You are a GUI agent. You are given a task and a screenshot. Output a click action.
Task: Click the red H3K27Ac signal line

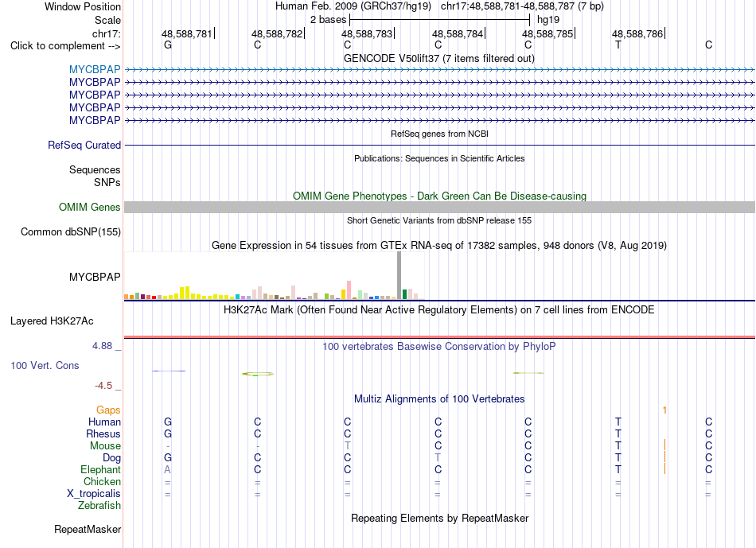pyautogui.click(x=440, y=337)
